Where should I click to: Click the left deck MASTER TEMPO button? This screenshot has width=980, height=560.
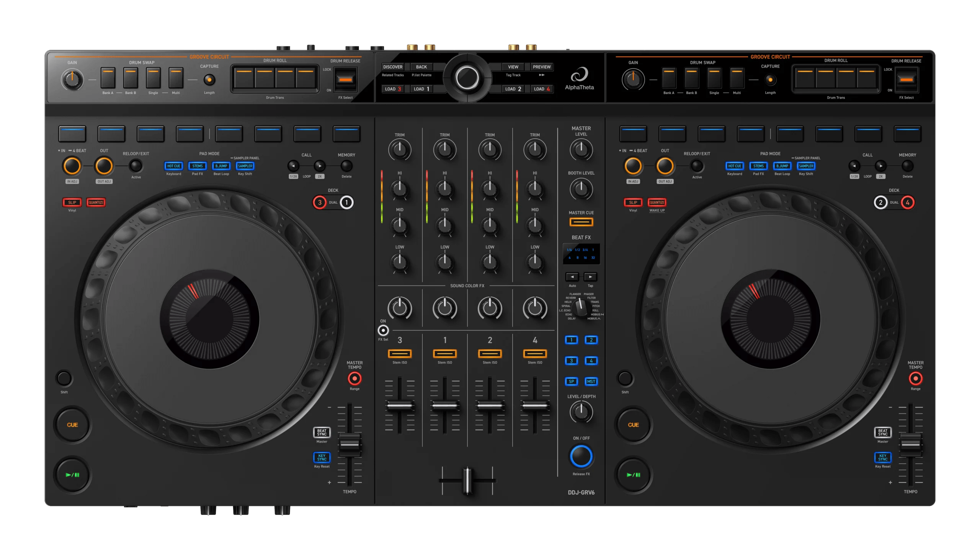354,379
